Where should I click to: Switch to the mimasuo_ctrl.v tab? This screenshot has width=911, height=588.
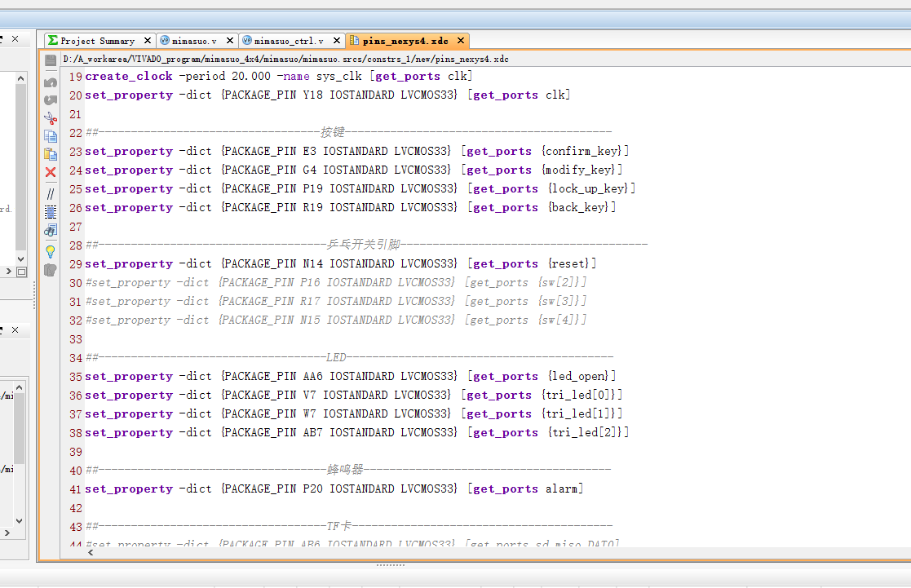[289, 41]
